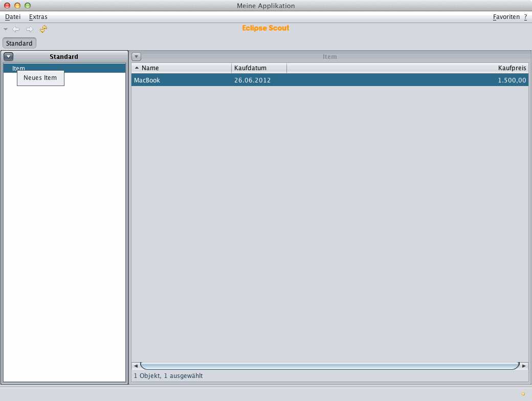
Task: Open the small history dropdown arrow in toolbar
Action: point(6,29)
